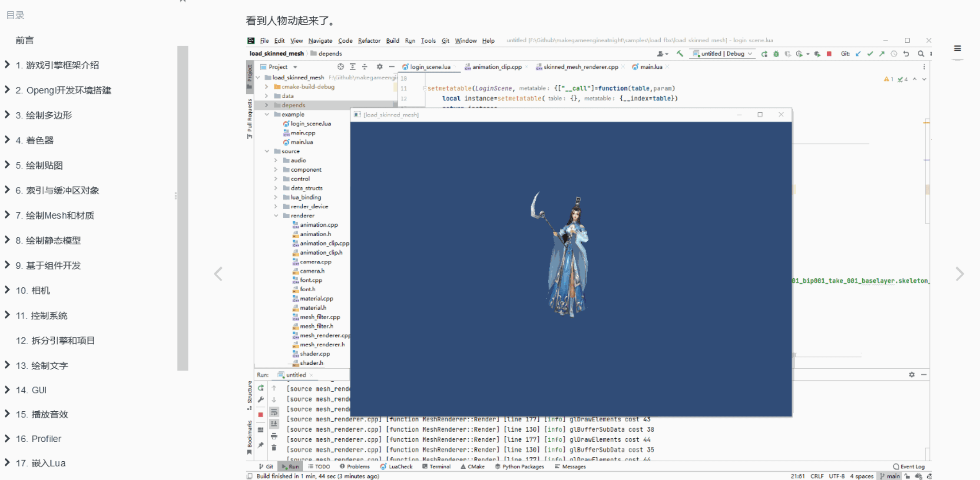The width and height of the screenshot is (980, 480).
Task: Clear run console with trash icon
Action: pos(274,447)
